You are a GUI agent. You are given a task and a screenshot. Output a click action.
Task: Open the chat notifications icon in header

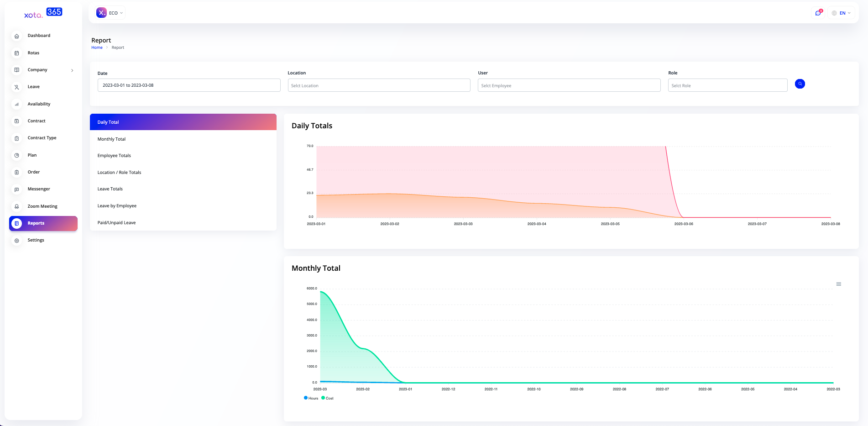click(818, 13)
